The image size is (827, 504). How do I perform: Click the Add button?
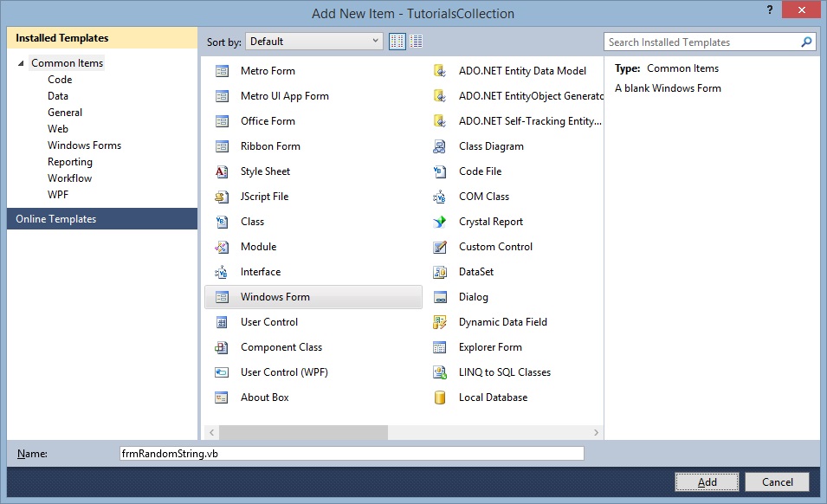point(707,481)
